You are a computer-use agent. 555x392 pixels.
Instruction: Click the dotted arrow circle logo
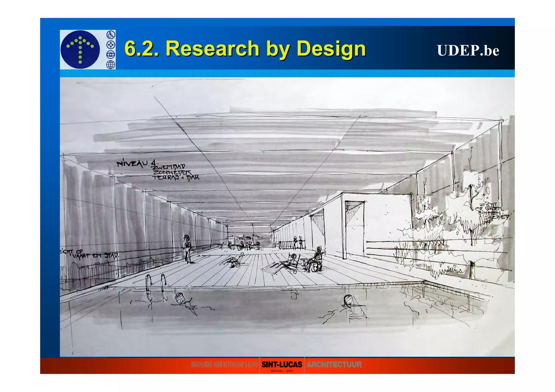pyautogui.click(x=80, y=50)
